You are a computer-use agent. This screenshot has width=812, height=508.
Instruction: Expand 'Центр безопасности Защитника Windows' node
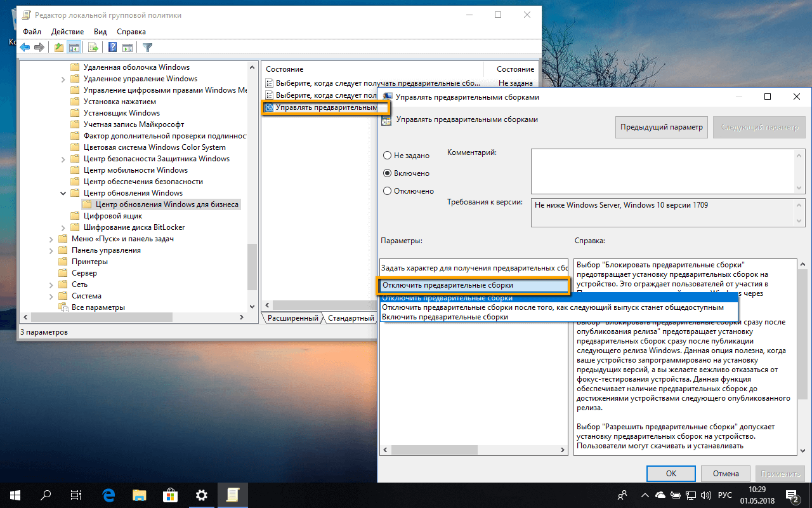tap(63, 159)
